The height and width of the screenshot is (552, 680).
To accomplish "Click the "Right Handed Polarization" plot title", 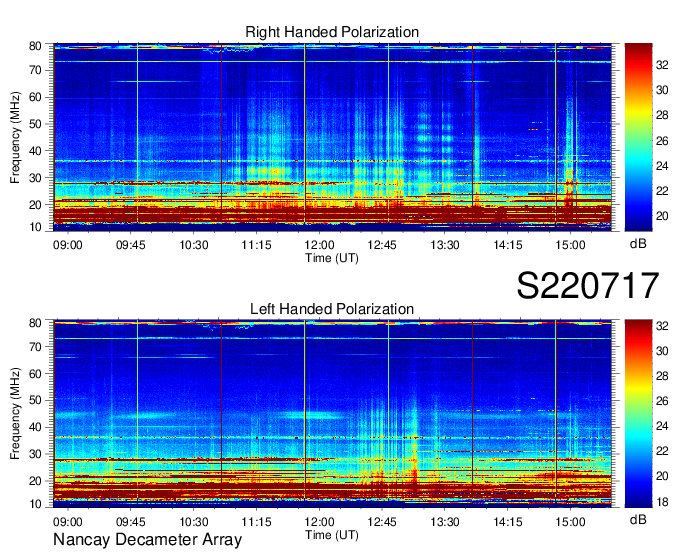I will (x=332, y=32).
